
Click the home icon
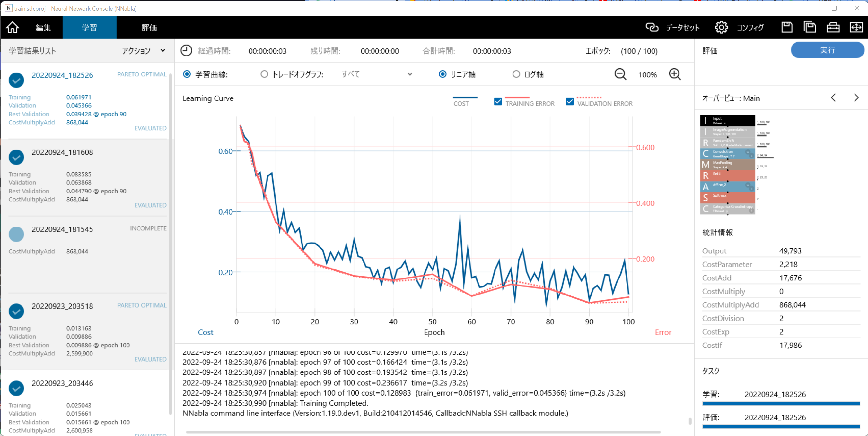(x=13, y=27)
